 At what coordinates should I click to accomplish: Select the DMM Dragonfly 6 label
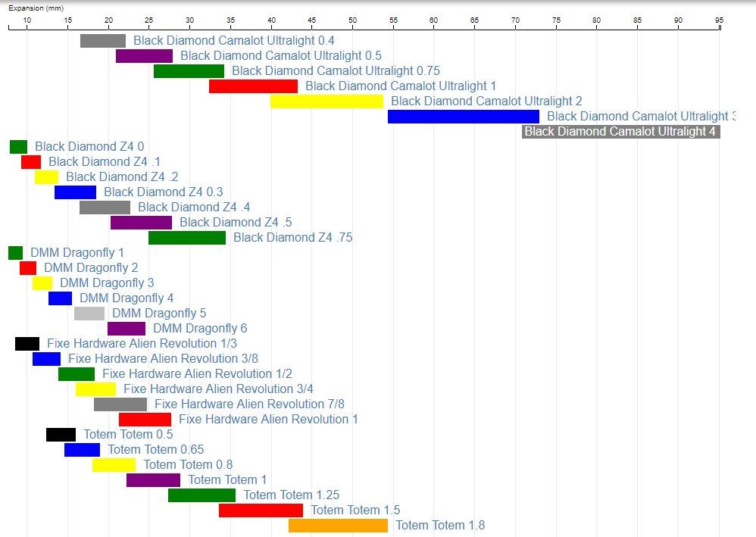(200, 329)
